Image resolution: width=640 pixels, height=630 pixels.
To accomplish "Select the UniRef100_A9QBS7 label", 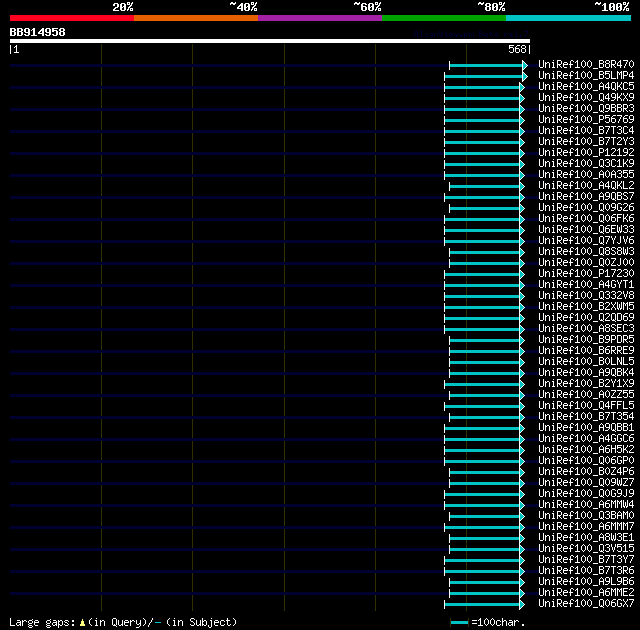I will [x=586, y=197].
